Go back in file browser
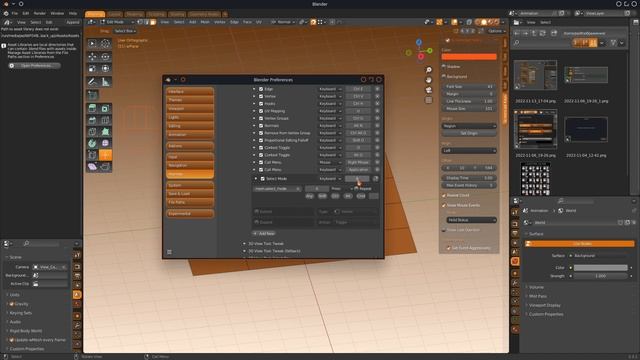 (517, 33)
